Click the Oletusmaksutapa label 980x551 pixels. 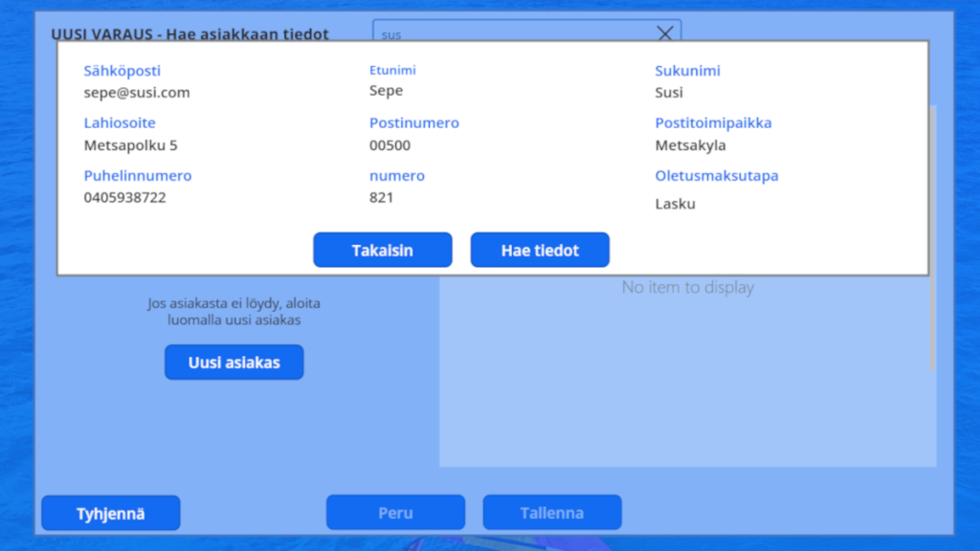coord(717,176)
